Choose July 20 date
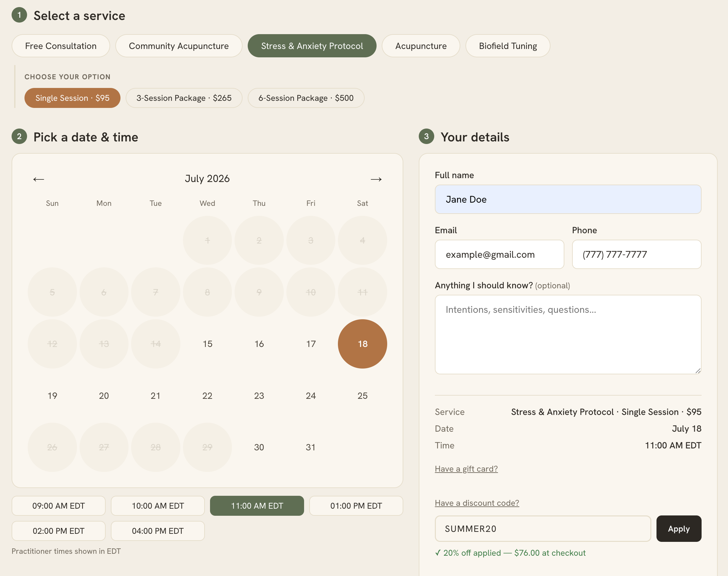 click(x=104, y=396)
